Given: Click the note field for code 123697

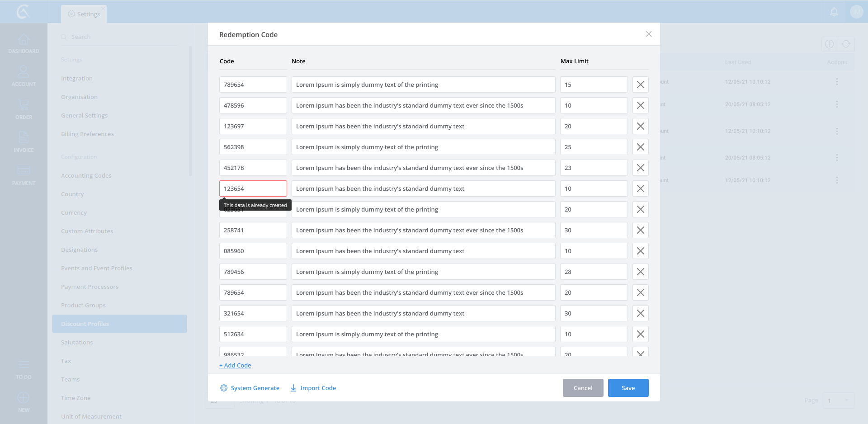Looking at the screenshot, I should 423,126.
